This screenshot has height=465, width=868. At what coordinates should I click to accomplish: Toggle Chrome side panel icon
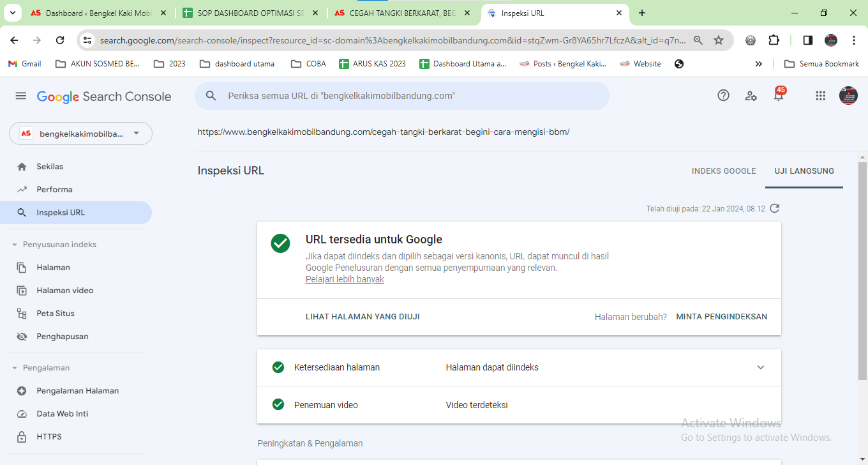coord(807,40)
